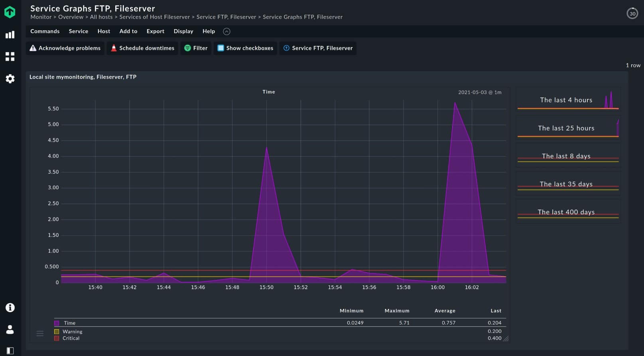
Task: Open the Setup gear sidebar icon
Action: [10, 79]
